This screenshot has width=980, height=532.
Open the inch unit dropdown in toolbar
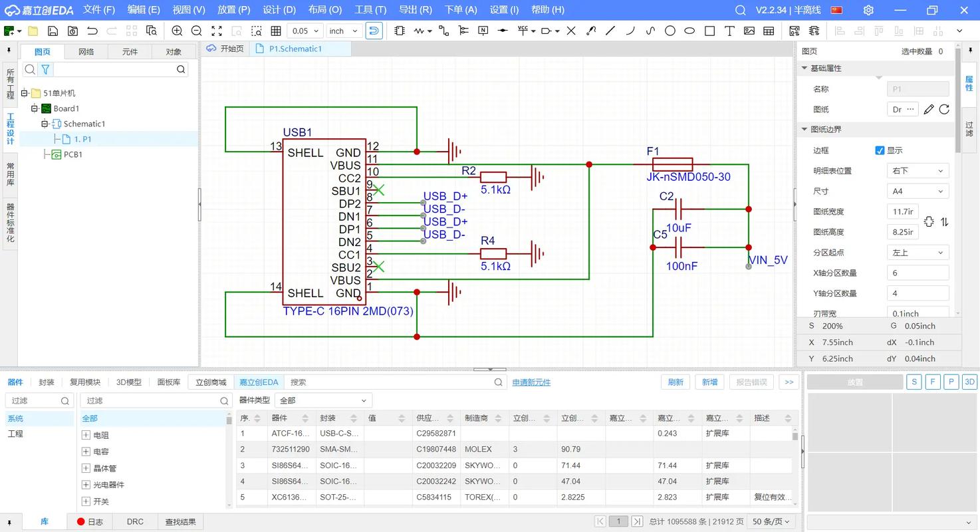coord(344,31)
